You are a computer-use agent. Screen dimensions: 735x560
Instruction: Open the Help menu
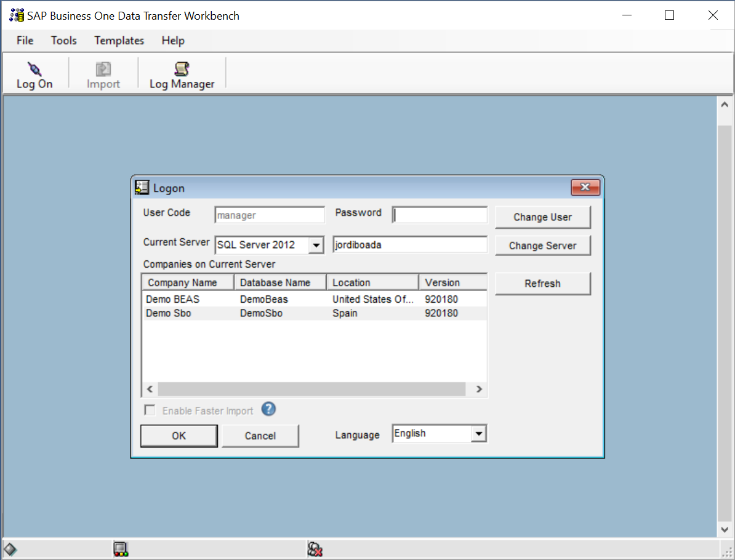coord(173,41)
